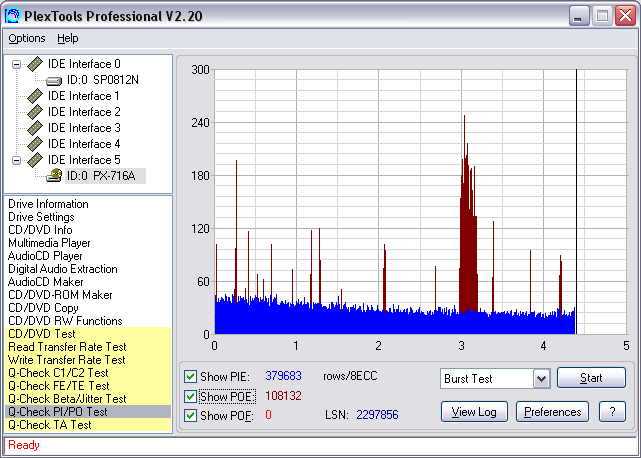The width and height of the screenshot is (641, 458).
Task: Open Drive Settings page
Action: tap(41, 217)
